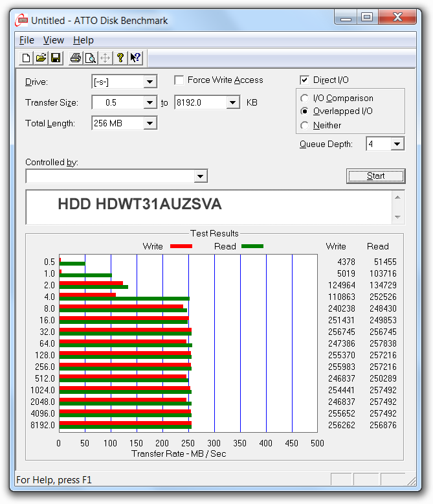Click the description box scroll down arrow

point(397,217)
